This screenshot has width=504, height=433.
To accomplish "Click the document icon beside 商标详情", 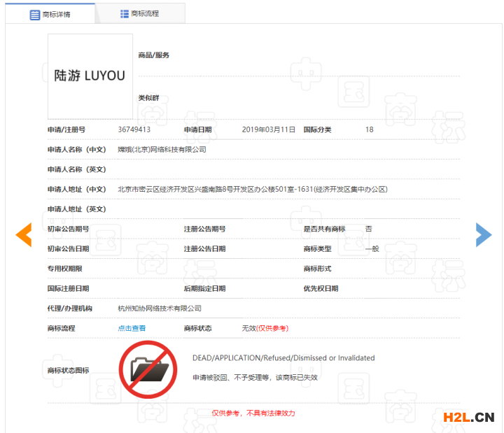I will point(35,14).
